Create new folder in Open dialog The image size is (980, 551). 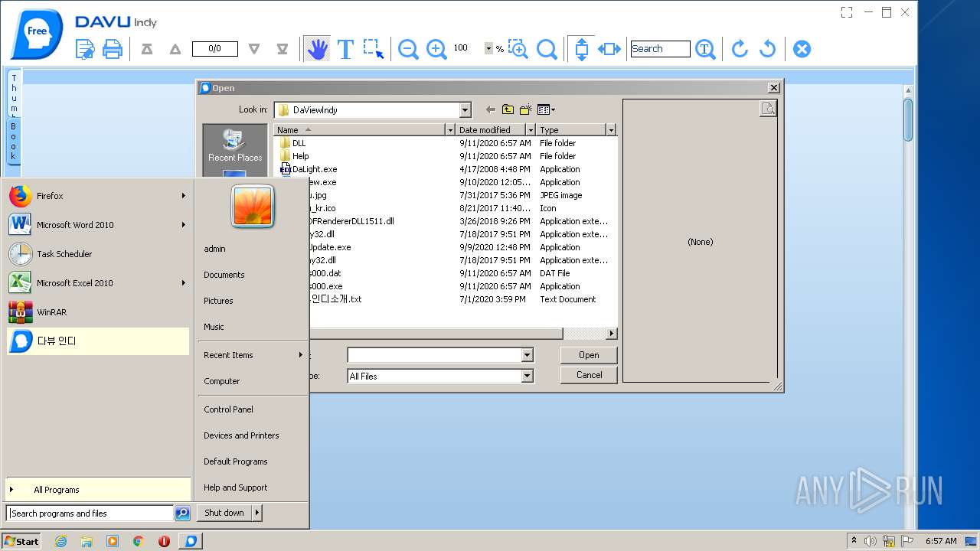(x=525, y=109)
